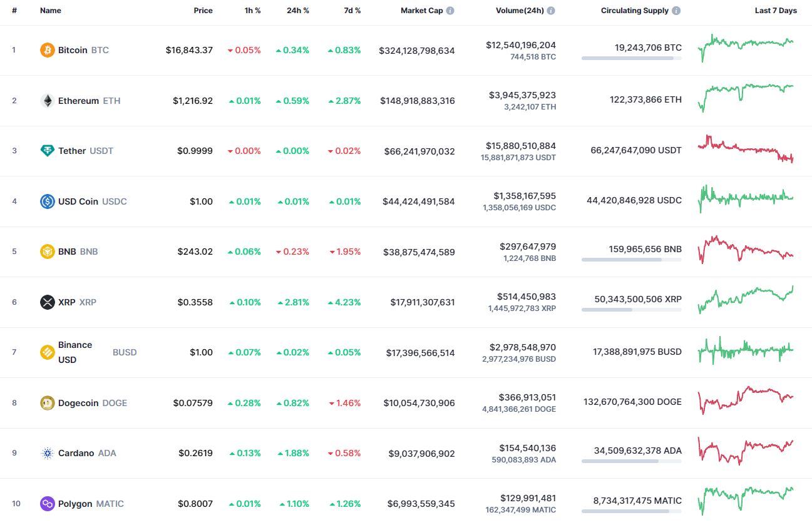The image size is (812, 525).
Task: Sort by Circulating Supply column header
Action: click(635, 11)
